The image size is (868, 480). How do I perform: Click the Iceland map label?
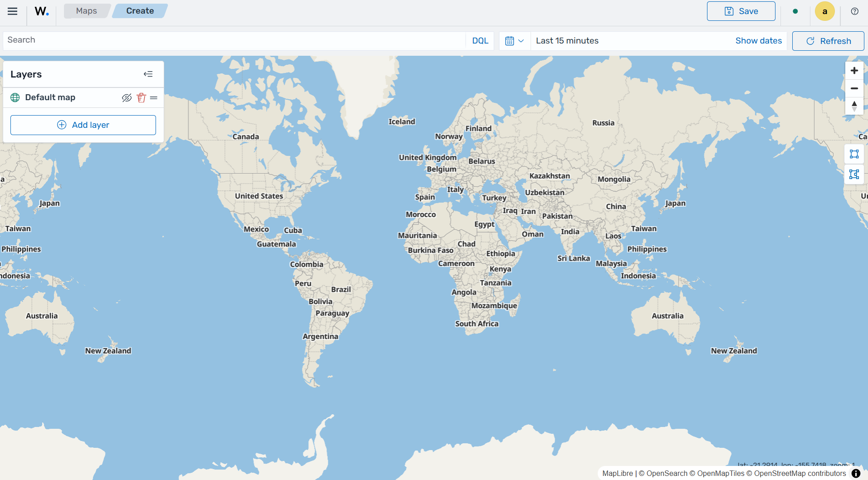402,121
